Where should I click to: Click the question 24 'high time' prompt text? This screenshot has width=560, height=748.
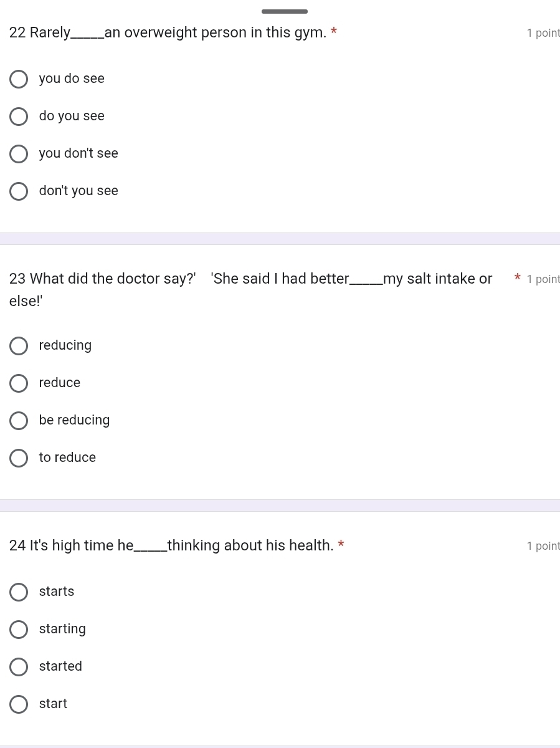coord(171,546)
